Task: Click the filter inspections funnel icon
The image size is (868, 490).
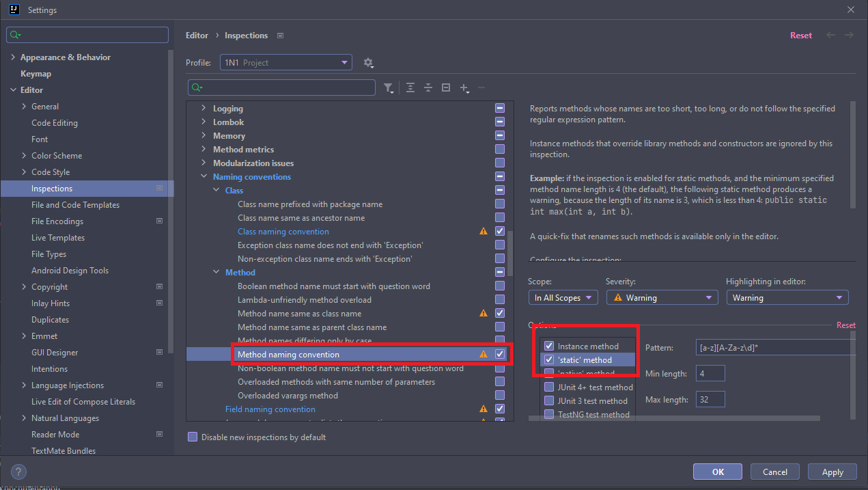Action: click(388, 87)
